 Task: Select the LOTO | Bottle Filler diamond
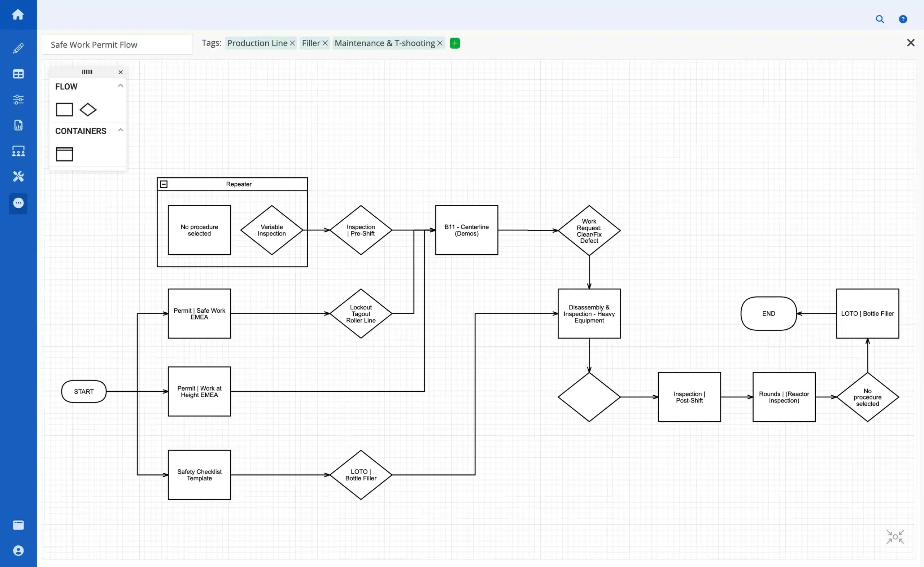361,475
